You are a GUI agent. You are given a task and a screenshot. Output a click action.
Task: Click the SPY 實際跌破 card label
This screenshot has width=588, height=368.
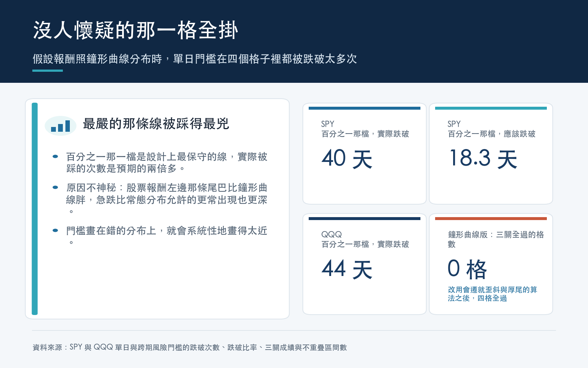tap(365, 129)
